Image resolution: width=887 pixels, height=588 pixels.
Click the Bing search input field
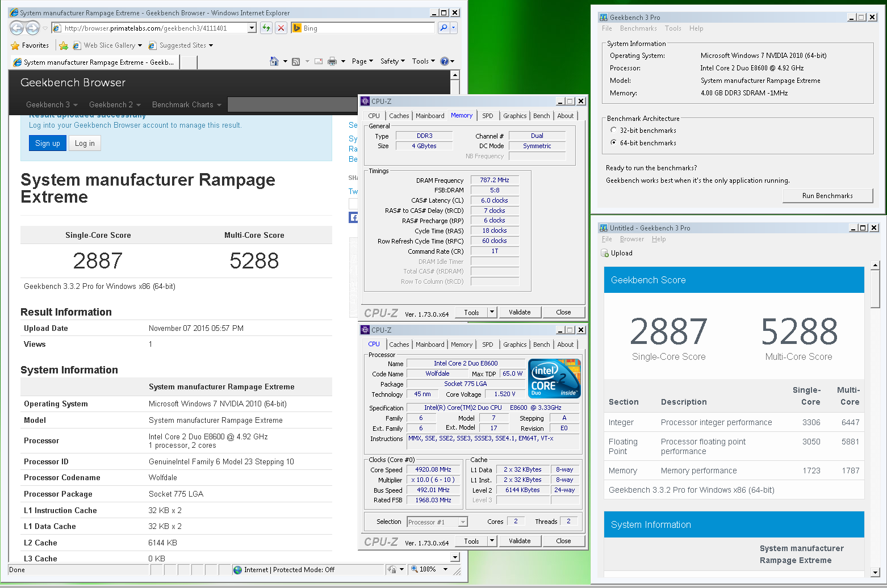pos(363,28)
